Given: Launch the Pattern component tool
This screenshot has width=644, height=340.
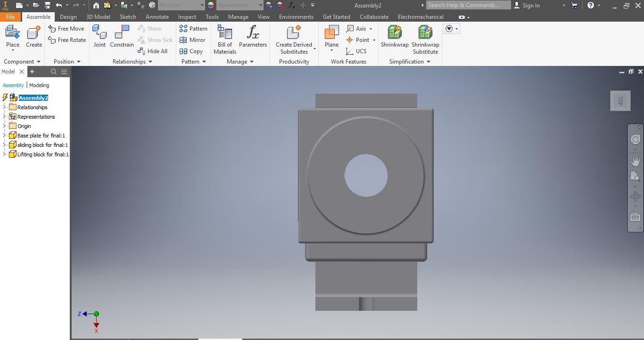Looking at the screenshot, I should click(x=193, y=29).
